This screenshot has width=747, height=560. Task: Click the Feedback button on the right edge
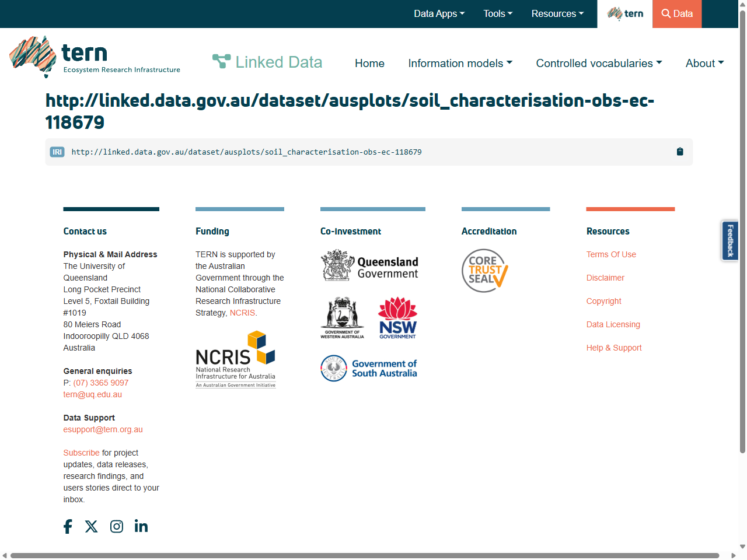point(729,240)
